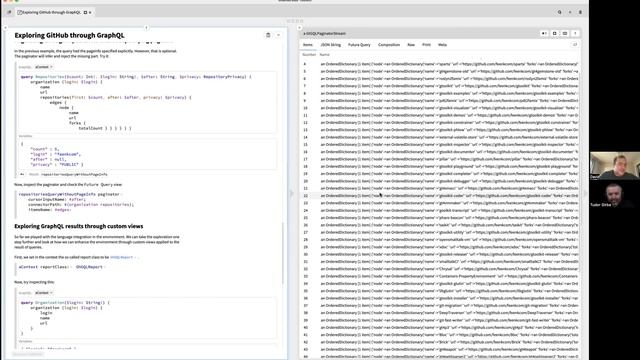This screenshot has width=640, height=360.
Task: Click the fourth icon in inspector header toolbar
Action: click(x=575, y=33)
